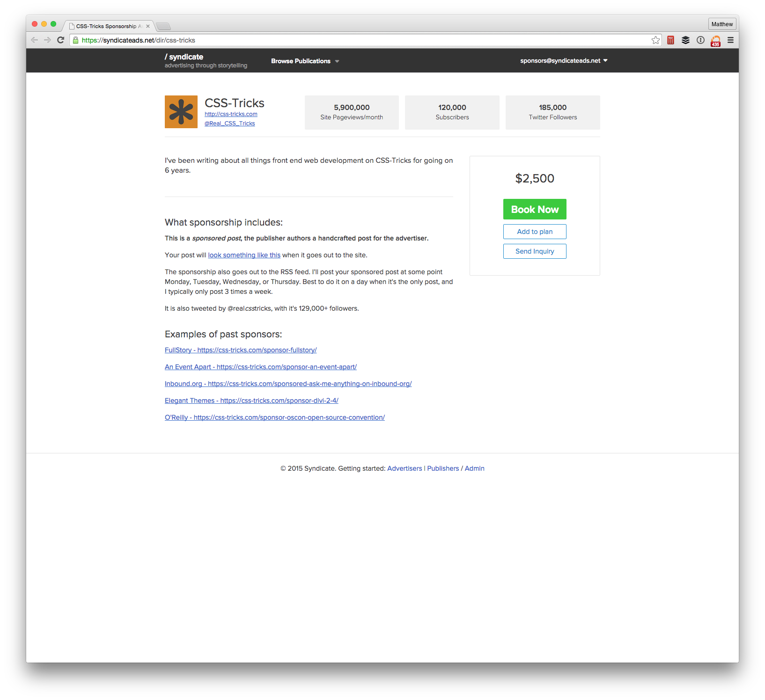Image resolution: width=765 pixels, height=700 pixels.
Task: Open the An Event Apart sponsor link
Action: 261,367
